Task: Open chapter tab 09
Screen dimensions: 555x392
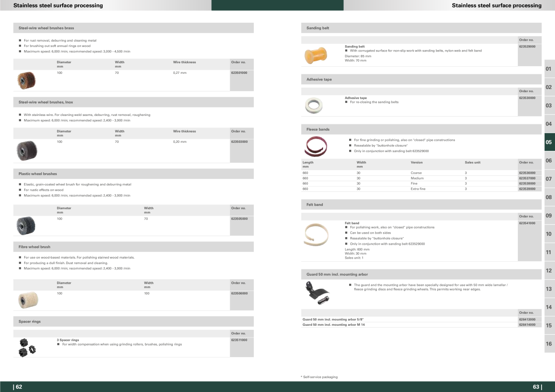Action: (549, 216)
